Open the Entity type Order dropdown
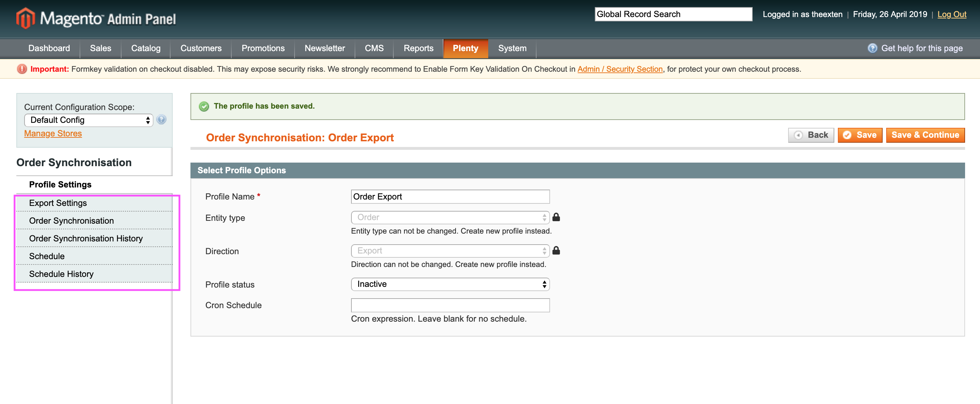The width and height of the screenshot is (980, 404). click(450, 217)
